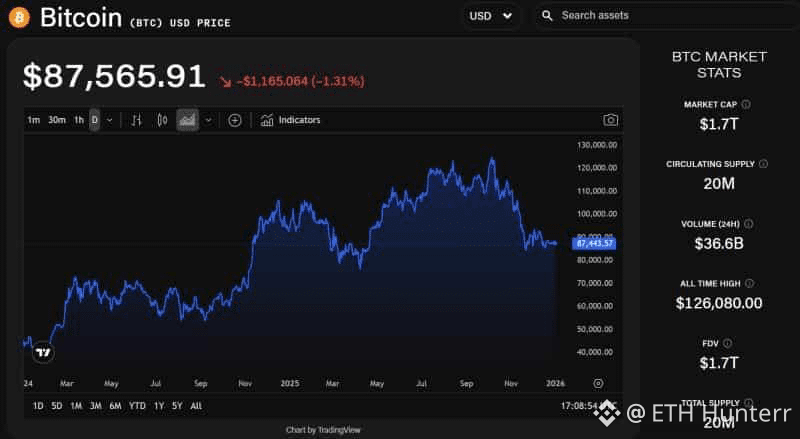Set range to 3M

point(95,406)
